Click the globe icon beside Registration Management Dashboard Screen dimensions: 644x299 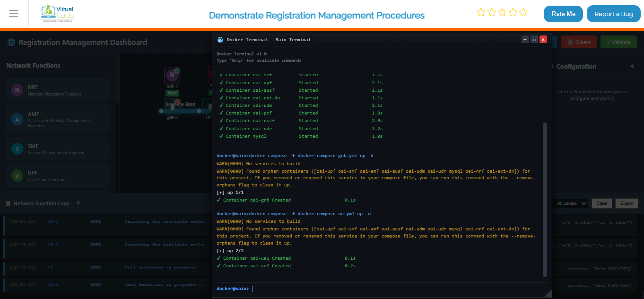pyautogui.click(x=10, y=42)
